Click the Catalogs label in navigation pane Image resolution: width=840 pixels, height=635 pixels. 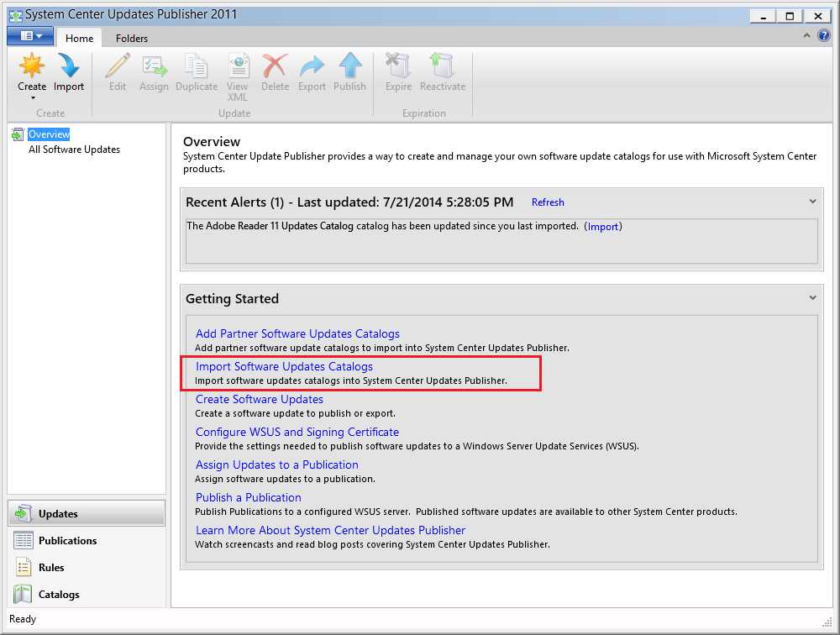tap(59, 595)
